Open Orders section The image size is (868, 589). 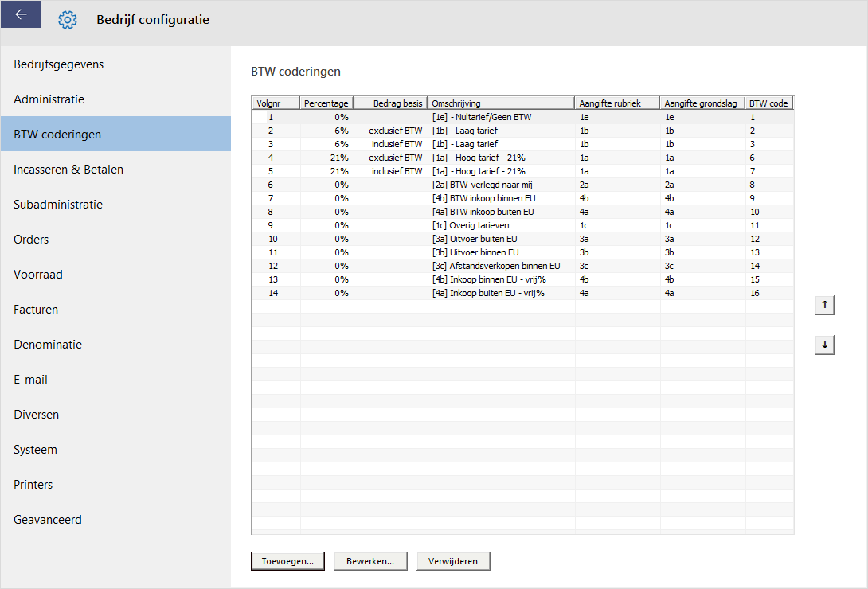[115, 239]
